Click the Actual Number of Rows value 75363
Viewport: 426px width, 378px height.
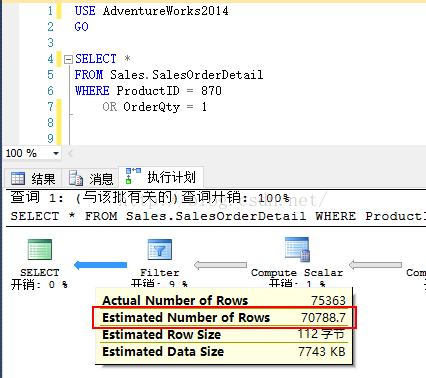coord(328,301)
